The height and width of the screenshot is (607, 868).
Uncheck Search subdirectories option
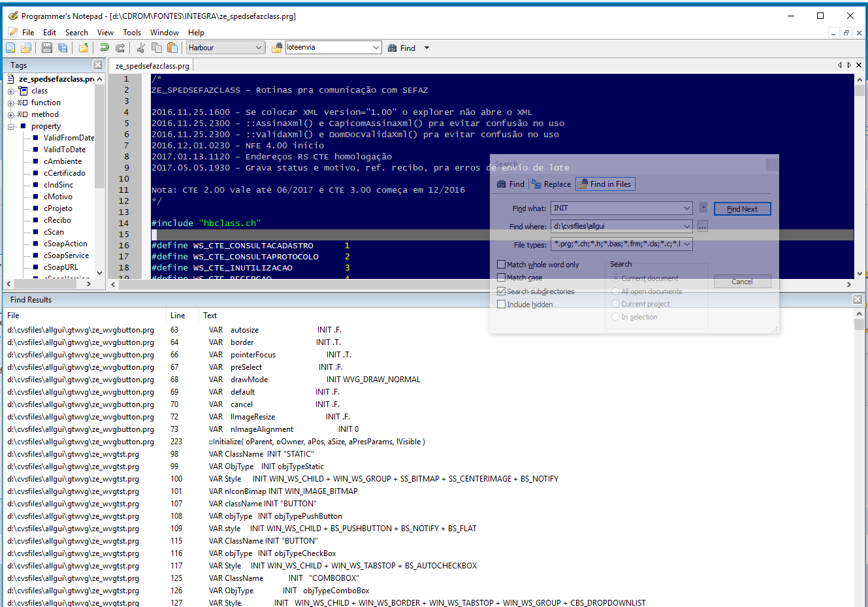click(502, 291)
